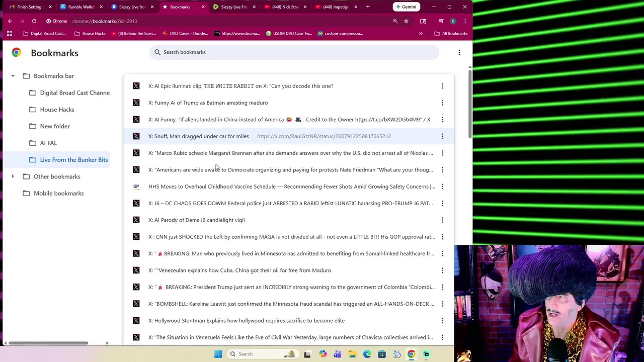Image resolution: width=644 pixels, height=362 pixels.
Task: Open options for 'Marco Rubio schools Margaret Brennan' bookmark
Action: click(442, 153)
